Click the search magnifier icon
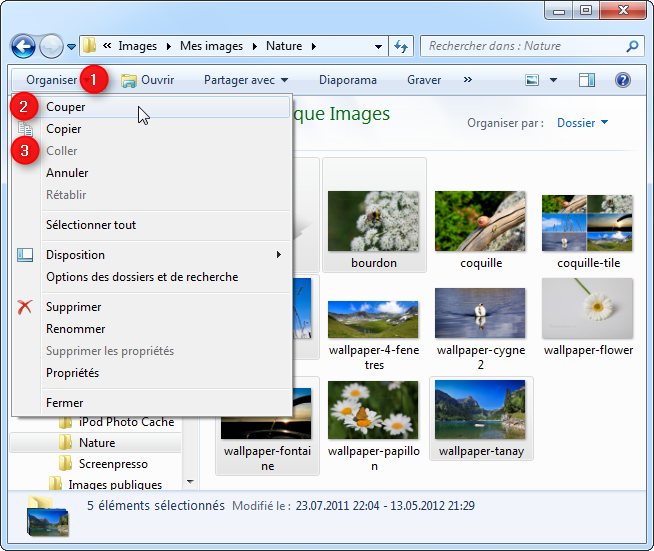Viewport: 654px width, 551px height. (631, 46)
